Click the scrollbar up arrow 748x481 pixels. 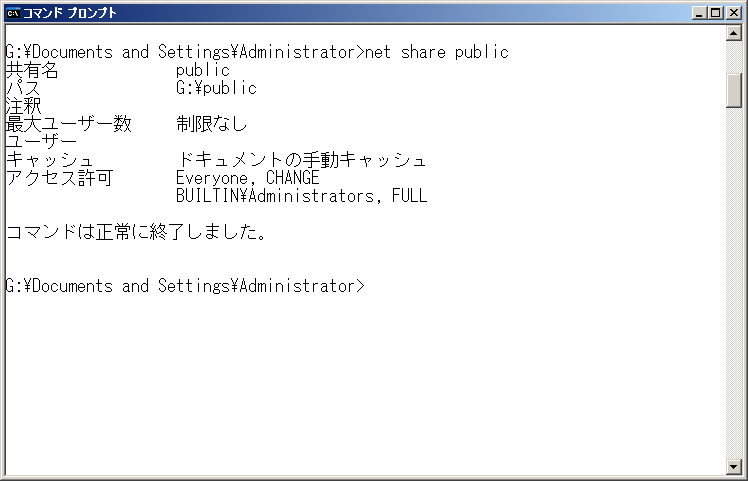click(x=733, y=32)
